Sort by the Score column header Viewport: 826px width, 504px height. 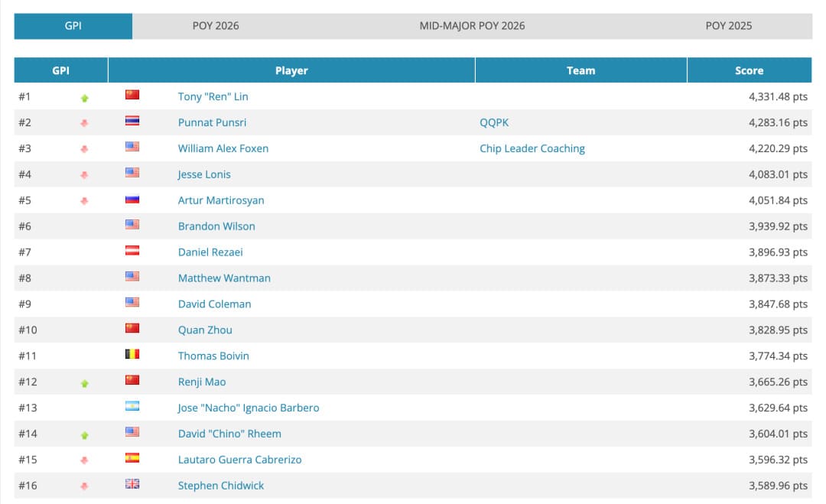coord(749,70)
